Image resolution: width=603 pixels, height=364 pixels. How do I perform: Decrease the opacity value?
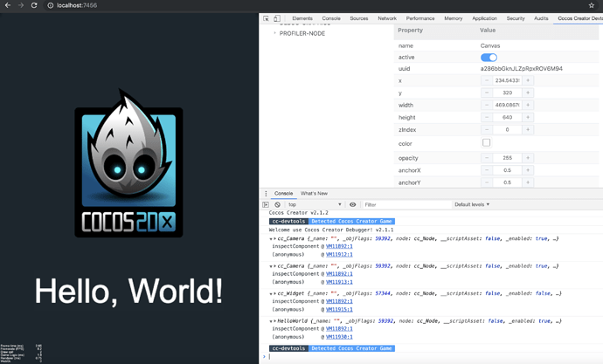487,158
